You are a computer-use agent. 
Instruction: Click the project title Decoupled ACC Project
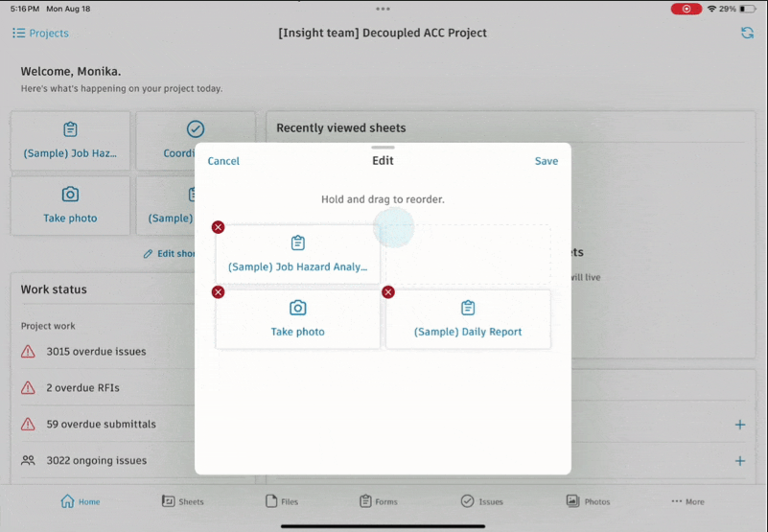(383, 33)
